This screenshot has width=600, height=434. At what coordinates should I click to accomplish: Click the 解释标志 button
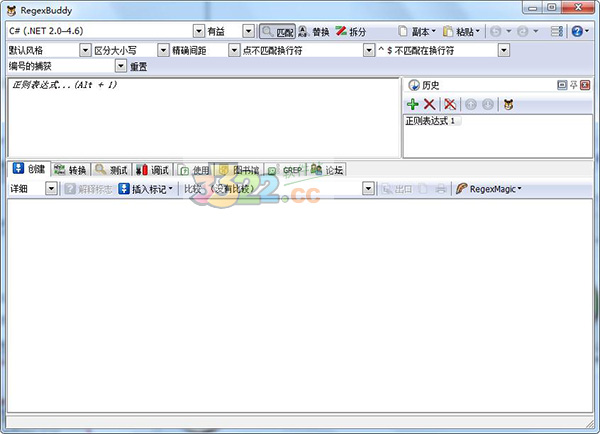pyautogui.click(x=88, y=189)
